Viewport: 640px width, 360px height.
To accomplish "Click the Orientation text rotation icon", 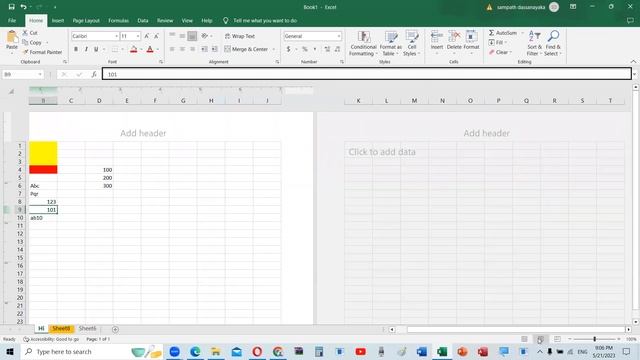I will (x=204, y=36).
